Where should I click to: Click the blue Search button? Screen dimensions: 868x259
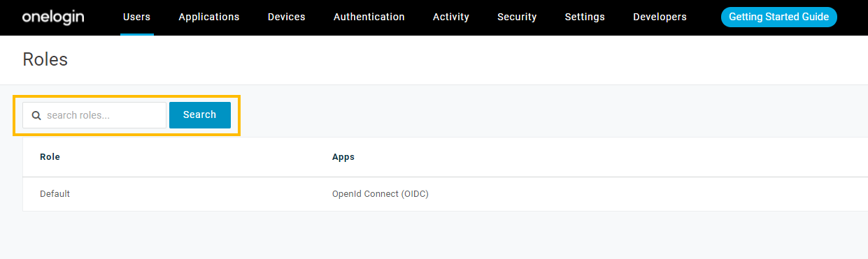(x=200, y=115)
